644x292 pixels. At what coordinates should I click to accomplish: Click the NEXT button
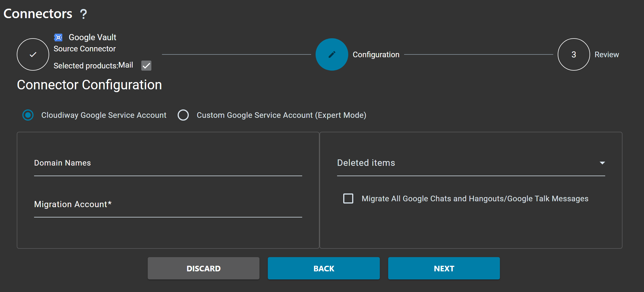pos(444,268)
